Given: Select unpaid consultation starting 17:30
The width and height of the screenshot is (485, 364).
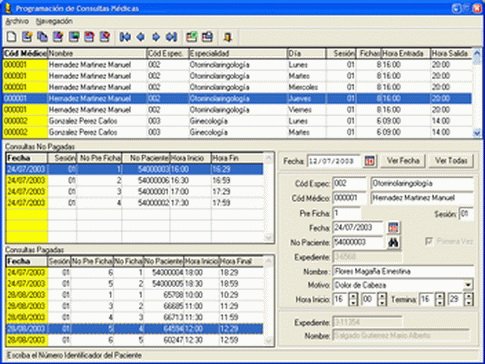Looking at the screenshot, I should [x=135, y=203].
